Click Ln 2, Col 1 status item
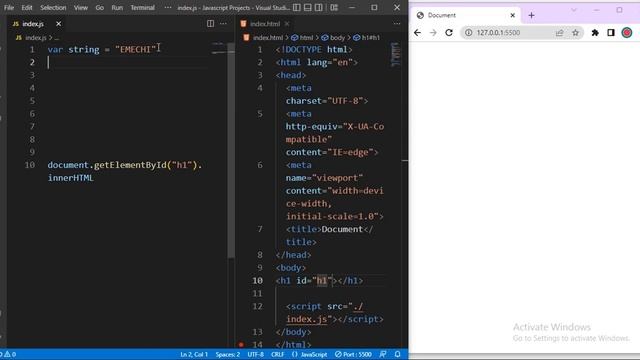The height and width of the screenshot is (360, 640). click(194, 354)
